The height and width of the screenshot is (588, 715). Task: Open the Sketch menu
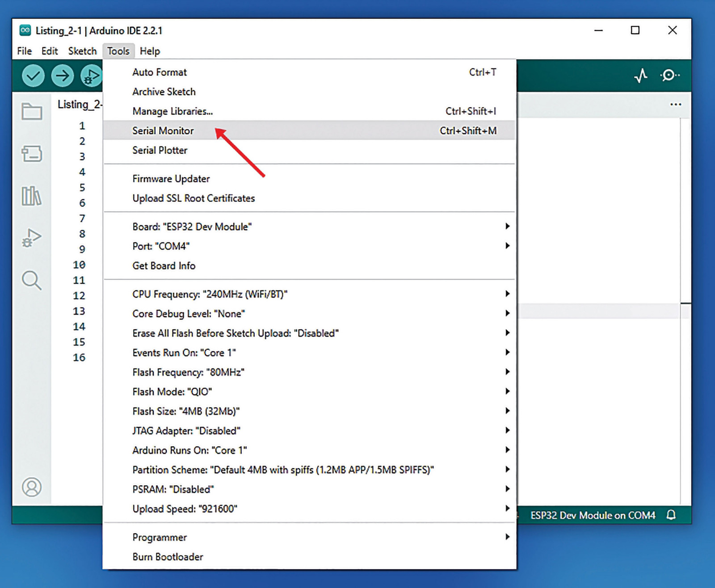[82, 51]
